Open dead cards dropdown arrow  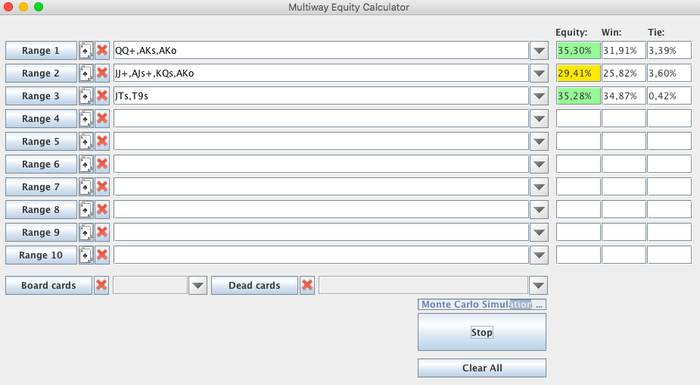coord(538,285)
